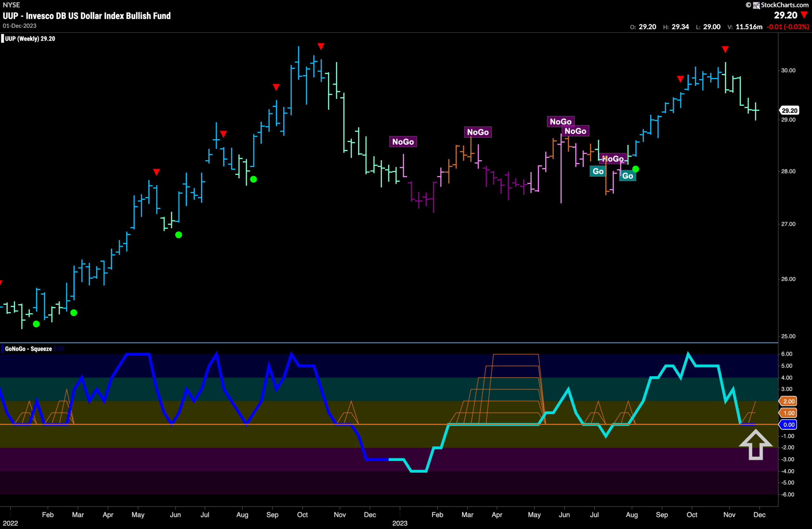
Task: Click the NoGo label near December 2022
Action: pos(403,141)
